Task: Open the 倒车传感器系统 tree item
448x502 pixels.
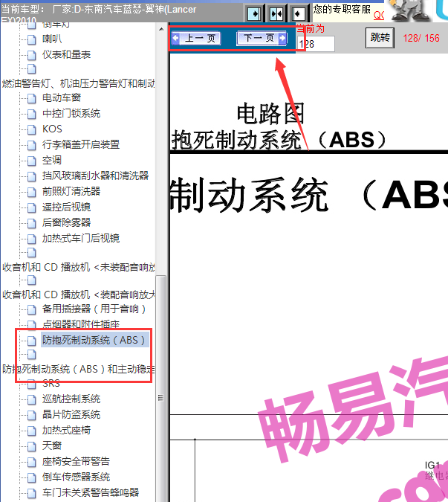Action: (76, 477)
